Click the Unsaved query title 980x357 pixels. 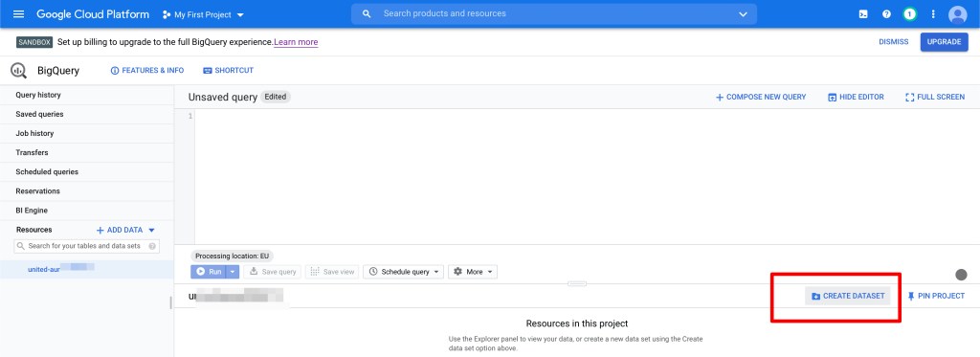pos(222,97)
